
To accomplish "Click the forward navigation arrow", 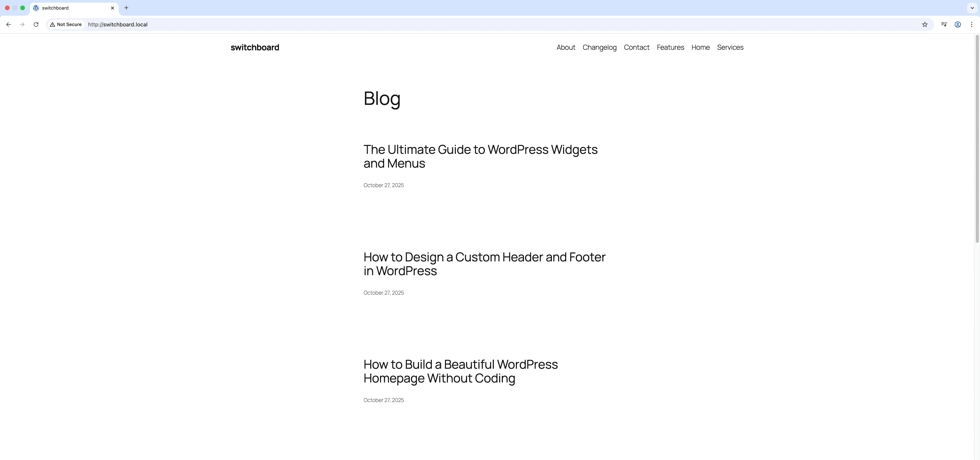I will click(x=22, y=24).
